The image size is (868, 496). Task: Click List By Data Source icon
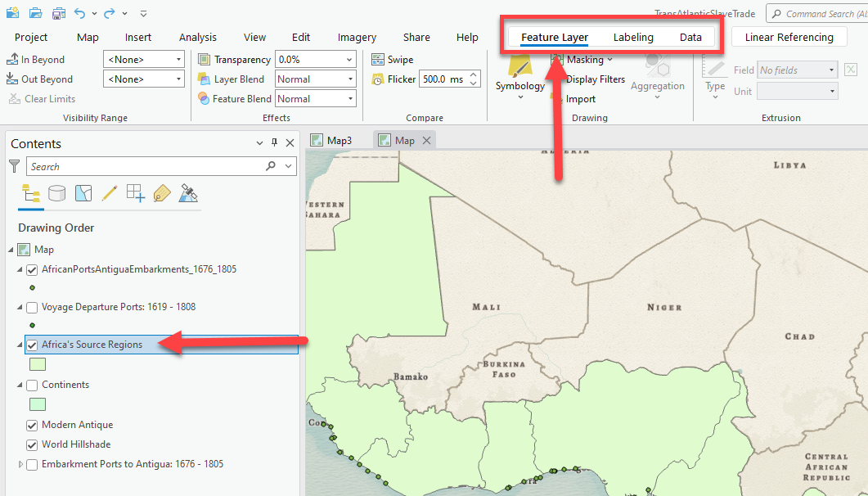(57, 193)
